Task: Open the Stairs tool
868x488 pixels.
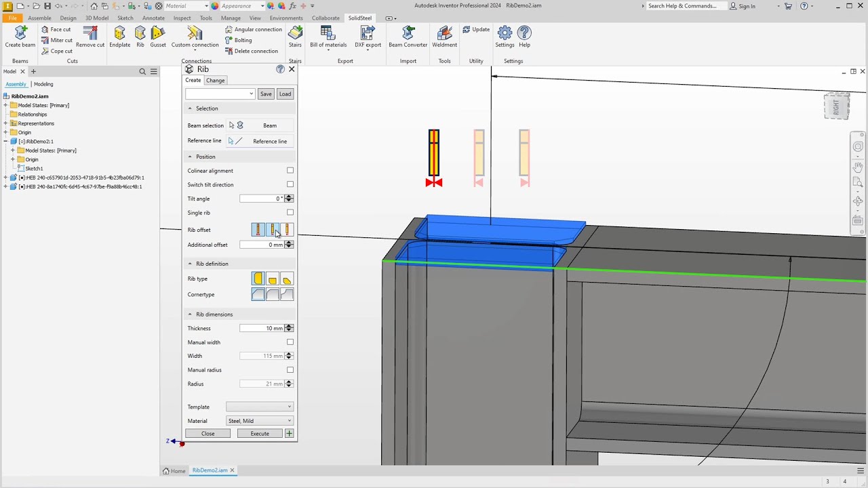Action: click(x=295, y=37)
